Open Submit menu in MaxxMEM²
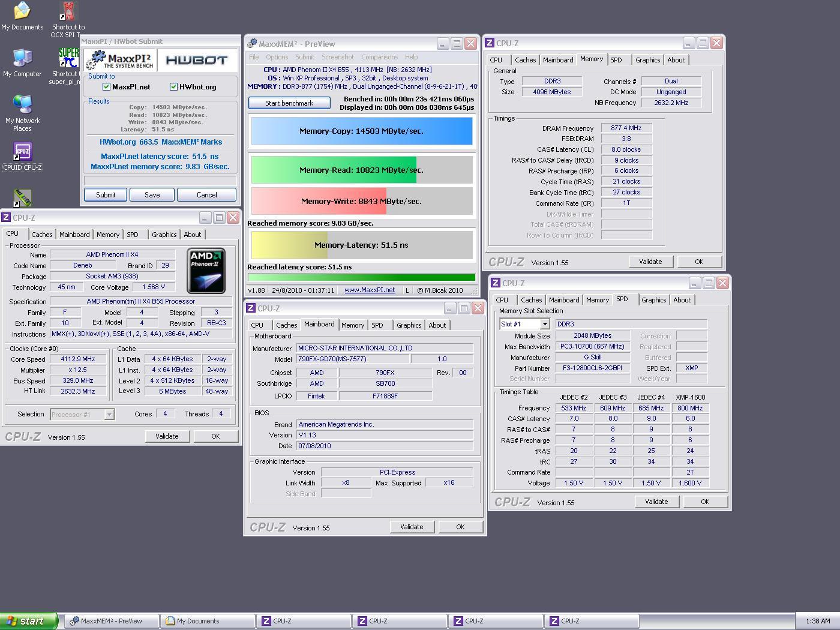The width and height of the screenshot is (840, 630). pyautogui.click(x=305, y=57)
